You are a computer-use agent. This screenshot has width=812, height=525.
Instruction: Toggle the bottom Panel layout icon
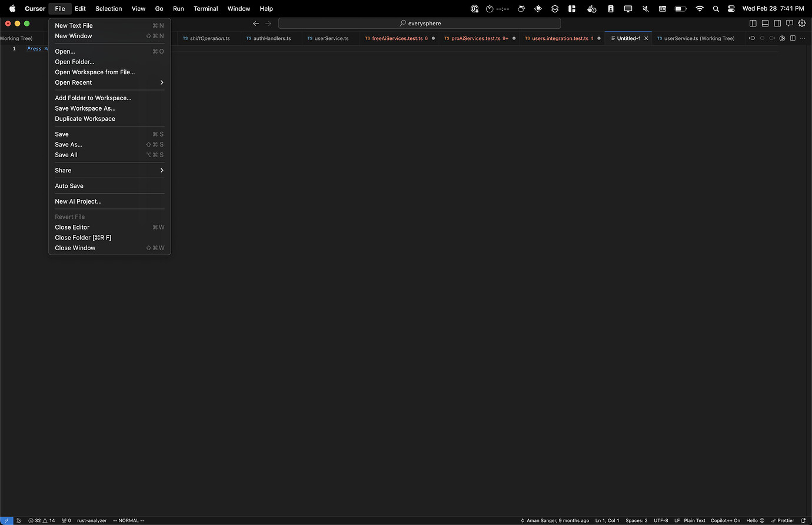coord(765,23)
